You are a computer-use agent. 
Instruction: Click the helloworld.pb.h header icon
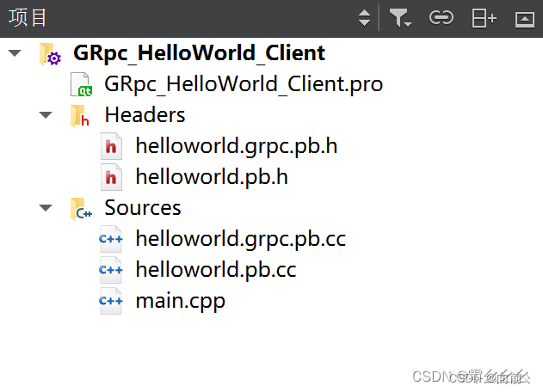(x=111, y=177)
